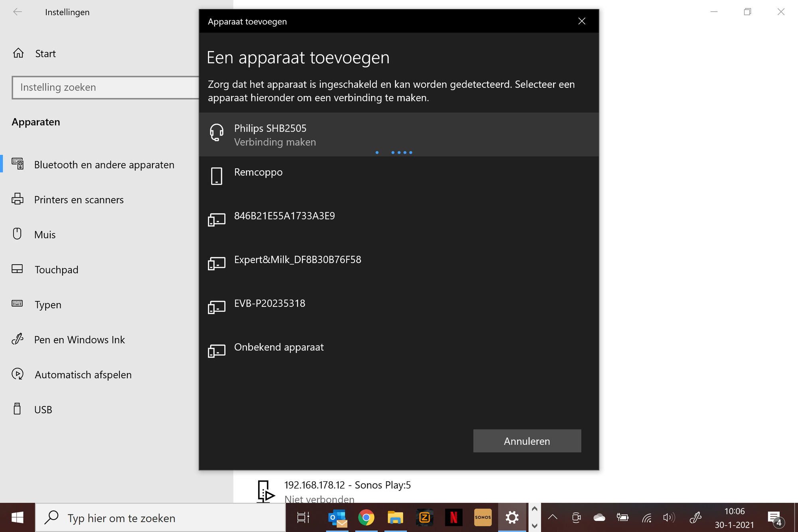The height and width of the screenshot is (532, 798).
Task: Click the device icon beside 846B21E55A1733A3E9
Action: click(x=217, y=220)
